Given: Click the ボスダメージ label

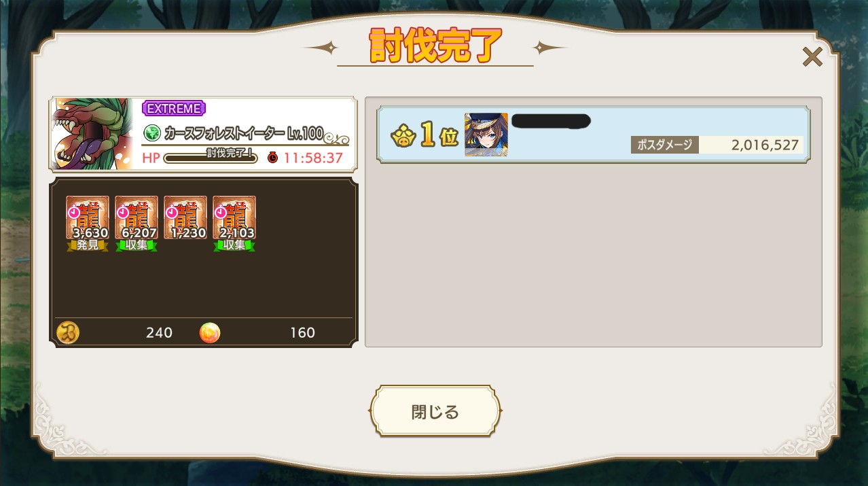Looking at the screenshot, I should coord(664,145).
